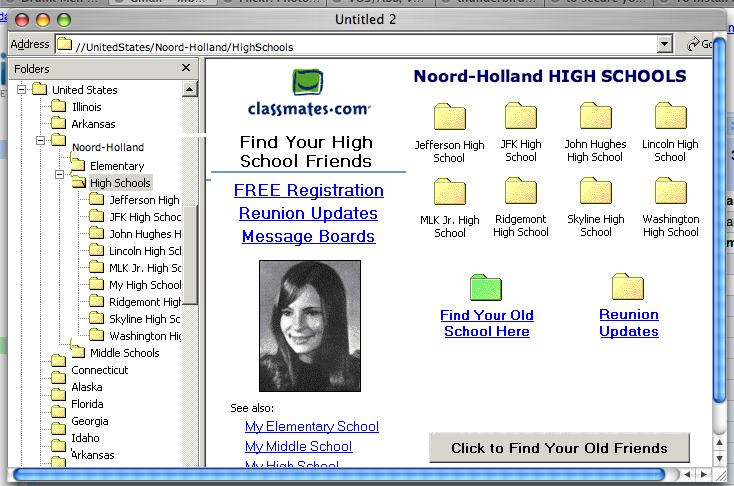
Task: Click the green Find Your Old School folder
Action: 485,287
